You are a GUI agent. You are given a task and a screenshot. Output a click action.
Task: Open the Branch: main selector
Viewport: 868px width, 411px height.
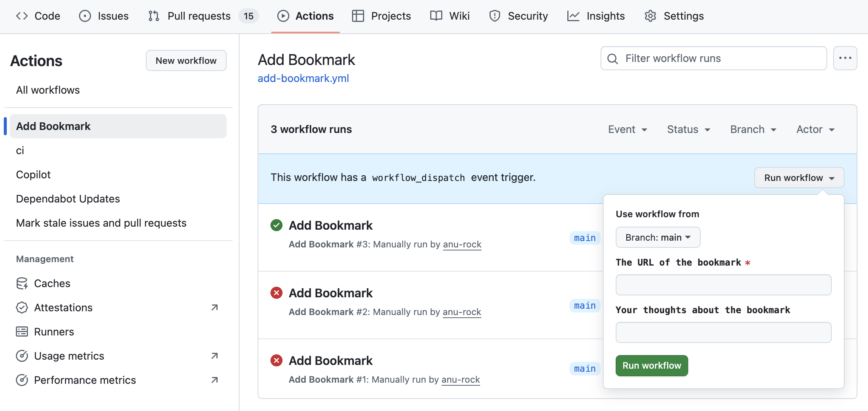657,237
